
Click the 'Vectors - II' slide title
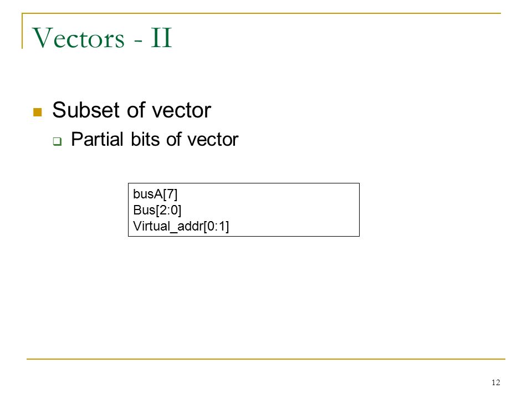[x=102, y=38]
